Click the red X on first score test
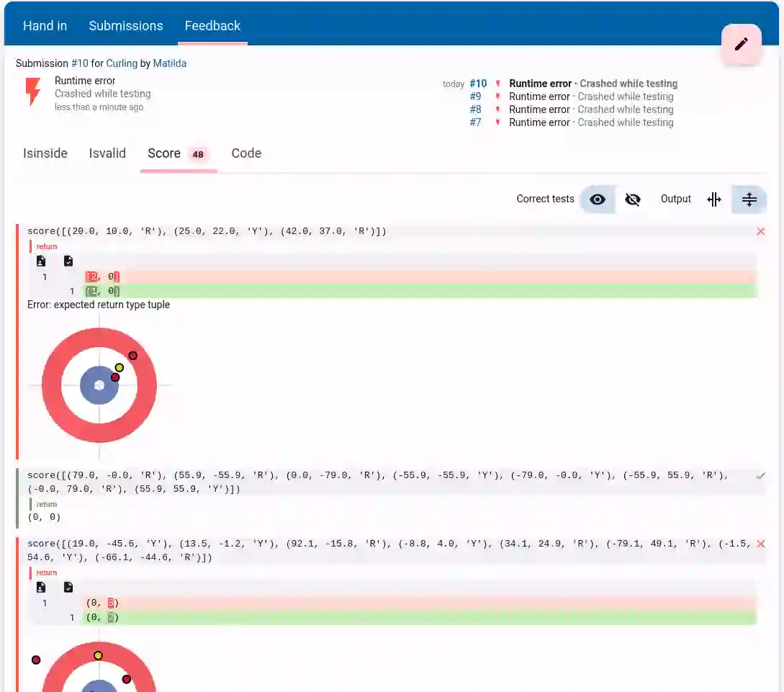 760,231
